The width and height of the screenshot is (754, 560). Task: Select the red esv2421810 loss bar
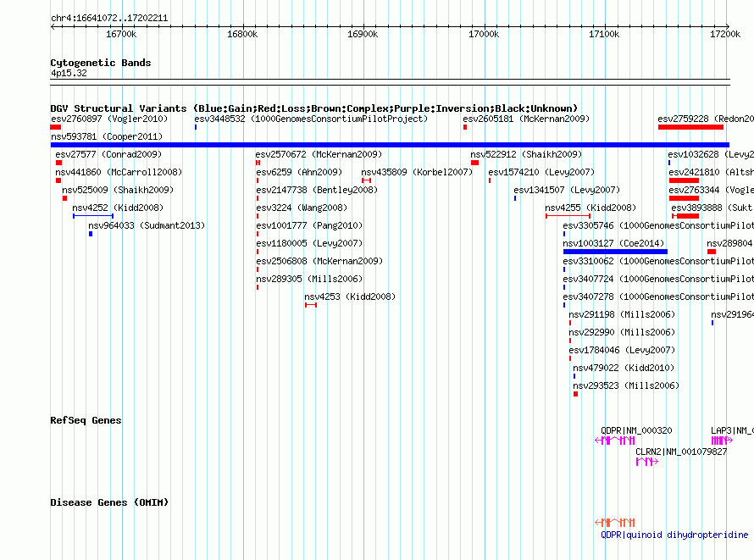(x=684, y=180)
